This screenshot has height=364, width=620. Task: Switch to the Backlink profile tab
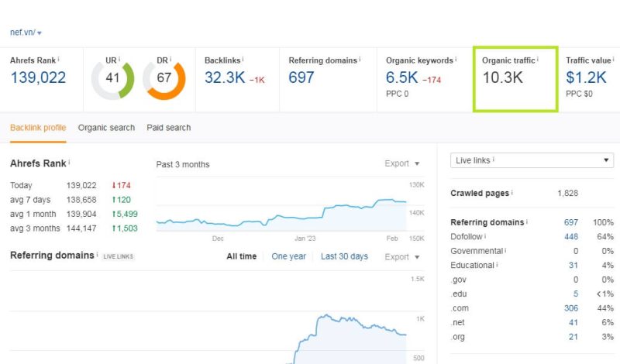(38, 128)
